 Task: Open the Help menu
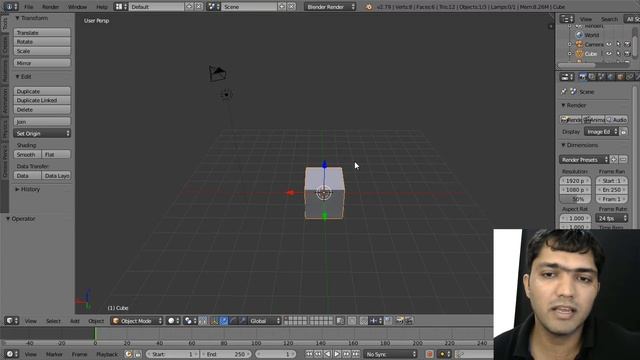point(102,7)
